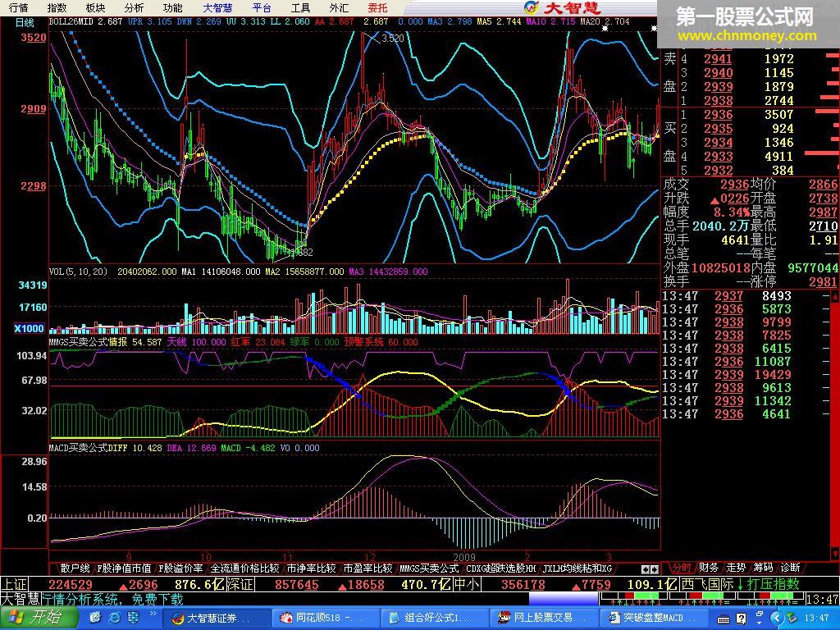Screen dimensions: 840x630
Task: Open the 板块 menu
Action: click(95, 7)
